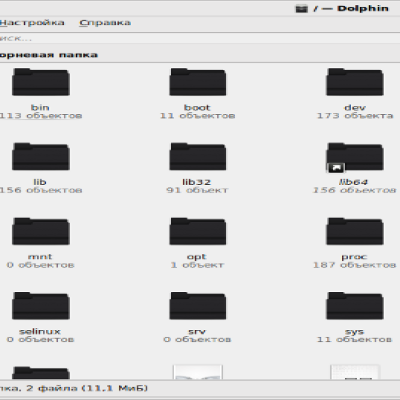The height and width of the screenshot is (400, 400).
Task: Select the lib32 folder icon
Action: tap(198, 157)
